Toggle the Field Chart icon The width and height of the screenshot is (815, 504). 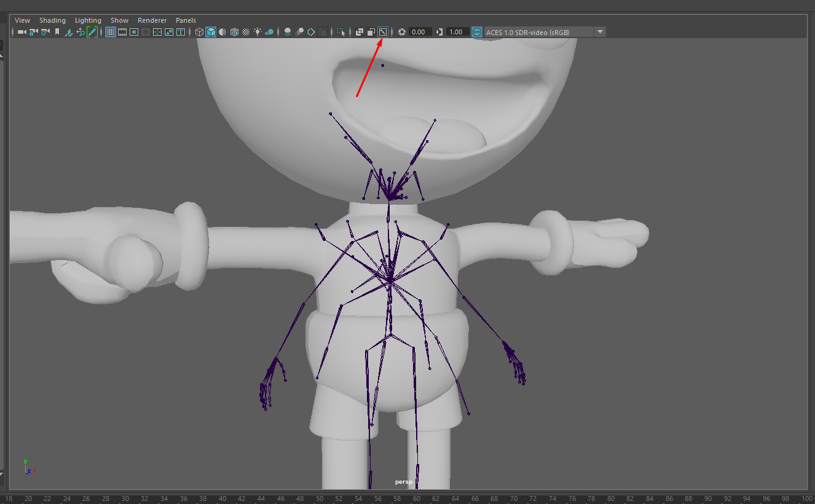point(157,32)
